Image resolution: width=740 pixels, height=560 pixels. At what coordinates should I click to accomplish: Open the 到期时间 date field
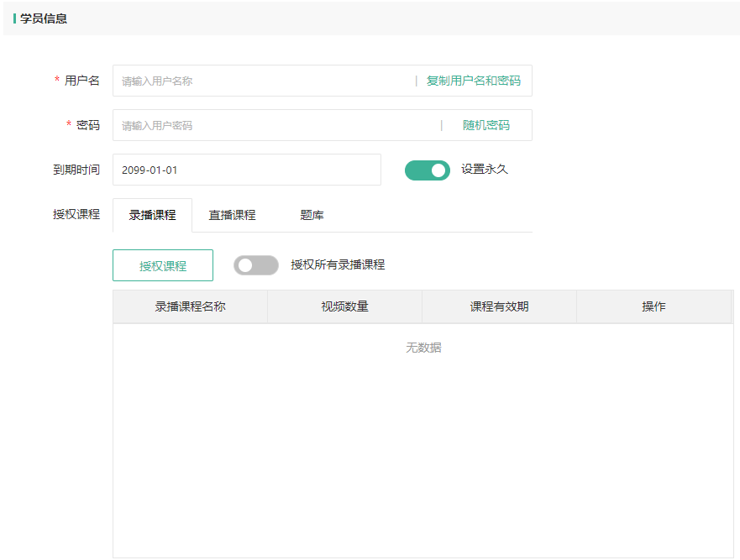(247, 170)
